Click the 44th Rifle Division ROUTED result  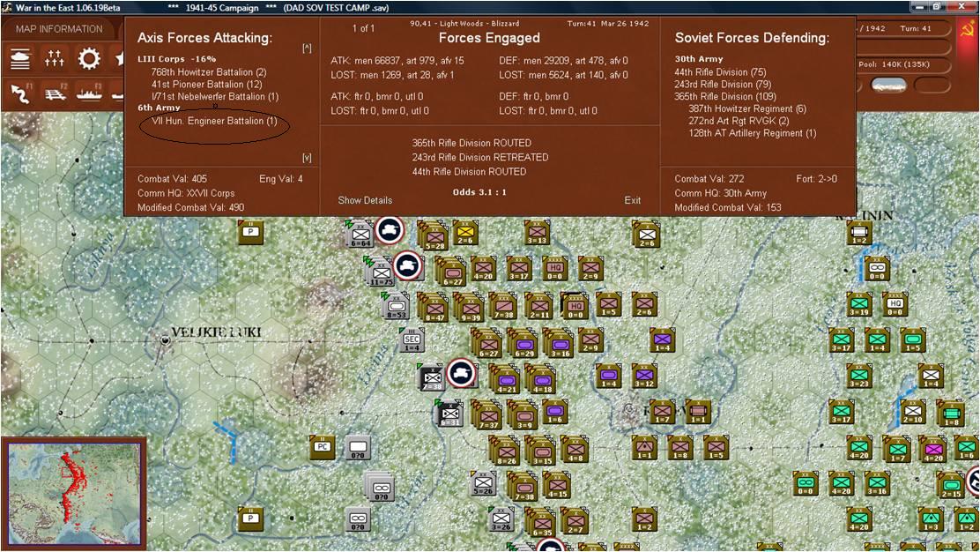[x=469, y=171]
